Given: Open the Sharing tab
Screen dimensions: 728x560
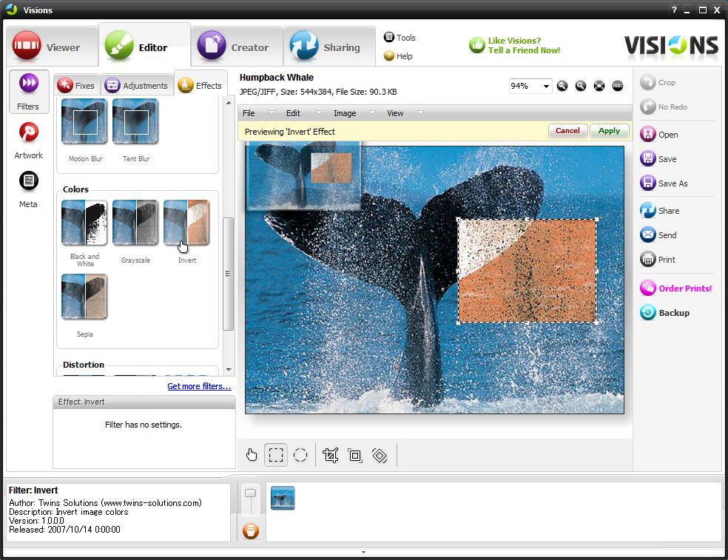Looking at the screenshot, I should pyautogui.click(x=329, y=47).
